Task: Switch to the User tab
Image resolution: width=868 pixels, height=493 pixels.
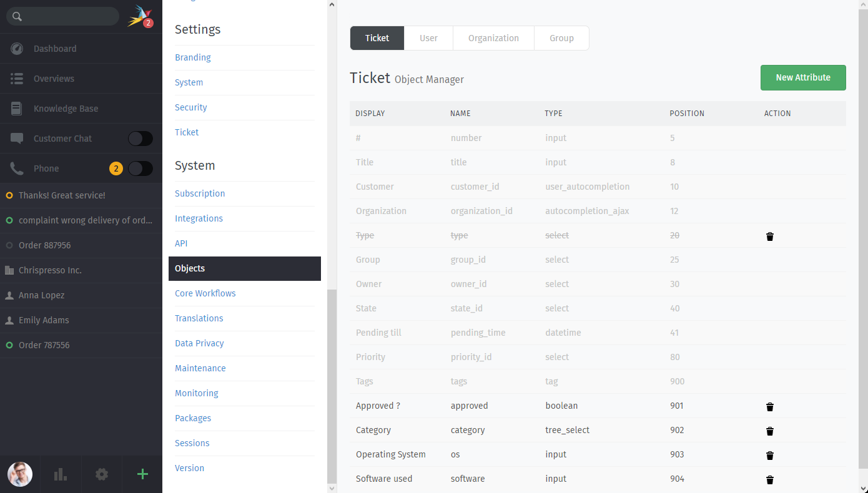Action: click(428, 38)
